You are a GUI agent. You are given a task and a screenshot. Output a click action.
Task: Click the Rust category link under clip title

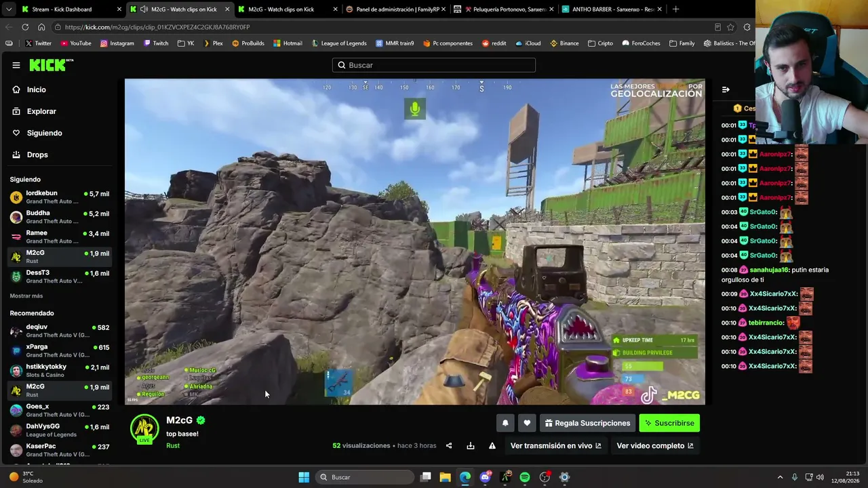173,446
